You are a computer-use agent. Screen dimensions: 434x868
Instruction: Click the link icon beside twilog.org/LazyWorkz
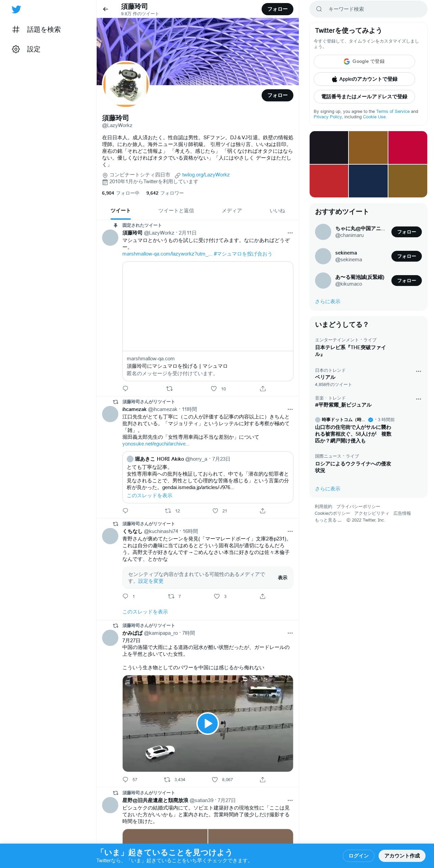[x=177, y=175]
